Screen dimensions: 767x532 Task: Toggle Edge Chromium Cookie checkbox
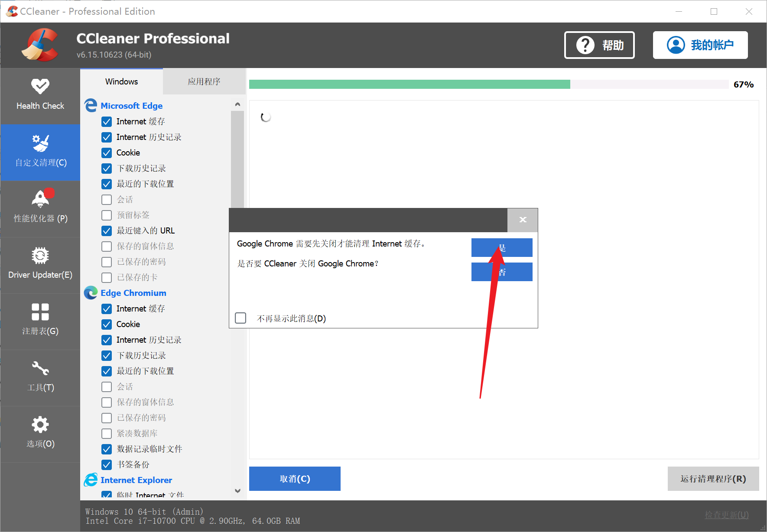(107, 324)
